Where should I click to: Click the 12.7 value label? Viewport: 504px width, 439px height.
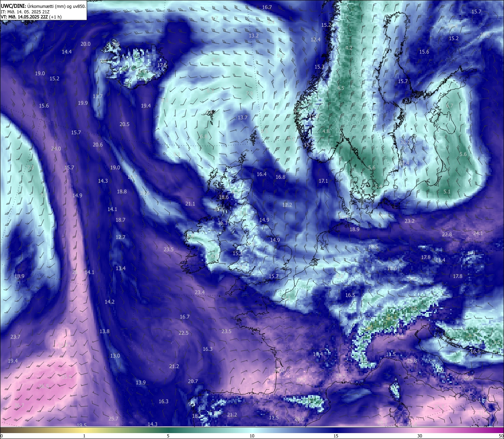[120, 237]
